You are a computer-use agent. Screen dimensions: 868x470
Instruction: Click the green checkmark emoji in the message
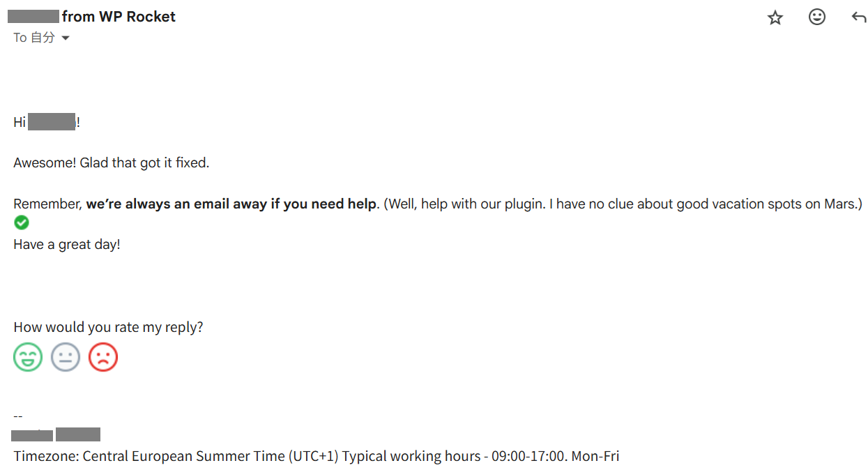click(22, 222)
